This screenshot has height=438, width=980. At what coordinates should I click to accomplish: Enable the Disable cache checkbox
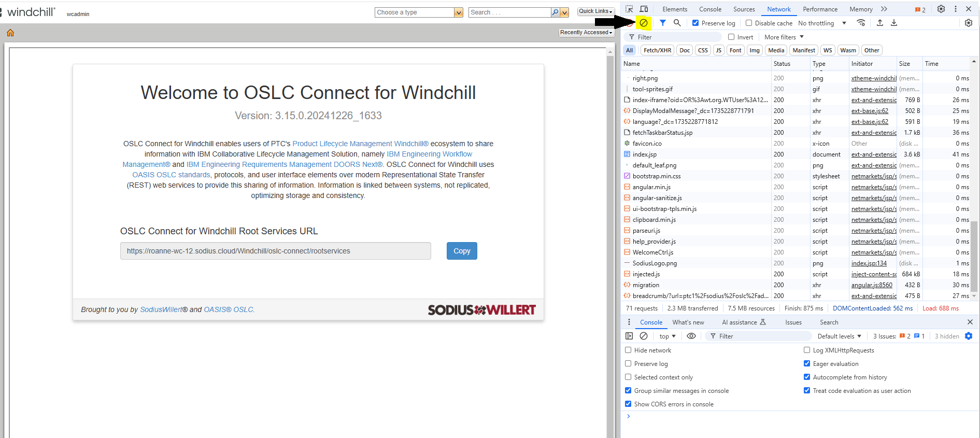pos(749,23)
